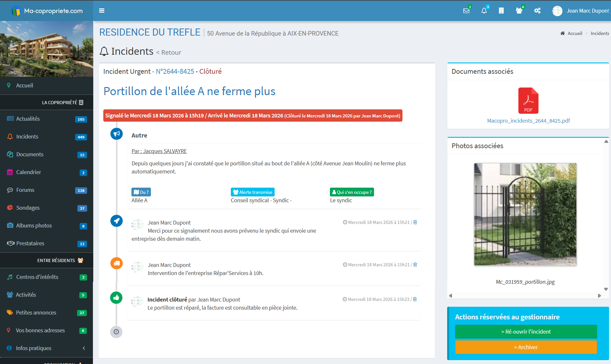Image resolution: width=611 pixels, height=364 pixels.
Task: Open Actualités in the sidebar
Action: tap(47, 119)
